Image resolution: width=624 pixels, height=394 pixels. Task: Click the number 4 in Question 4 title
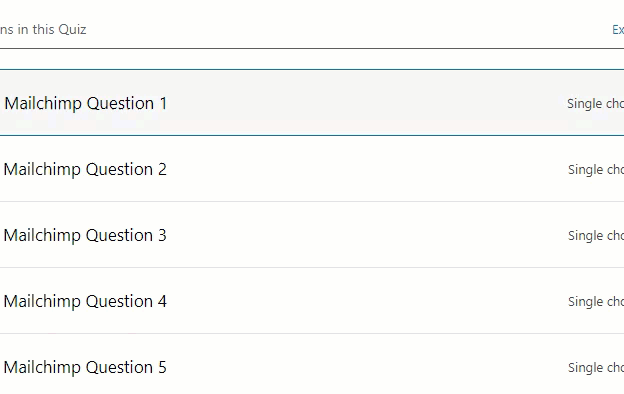click(x=162, y=301)
